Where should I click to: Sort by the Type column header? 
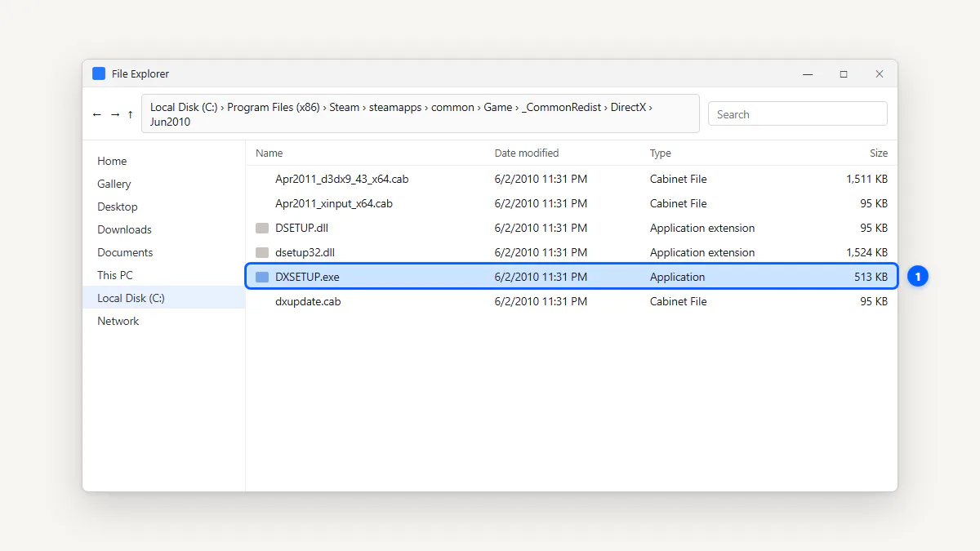click(661, 153)
